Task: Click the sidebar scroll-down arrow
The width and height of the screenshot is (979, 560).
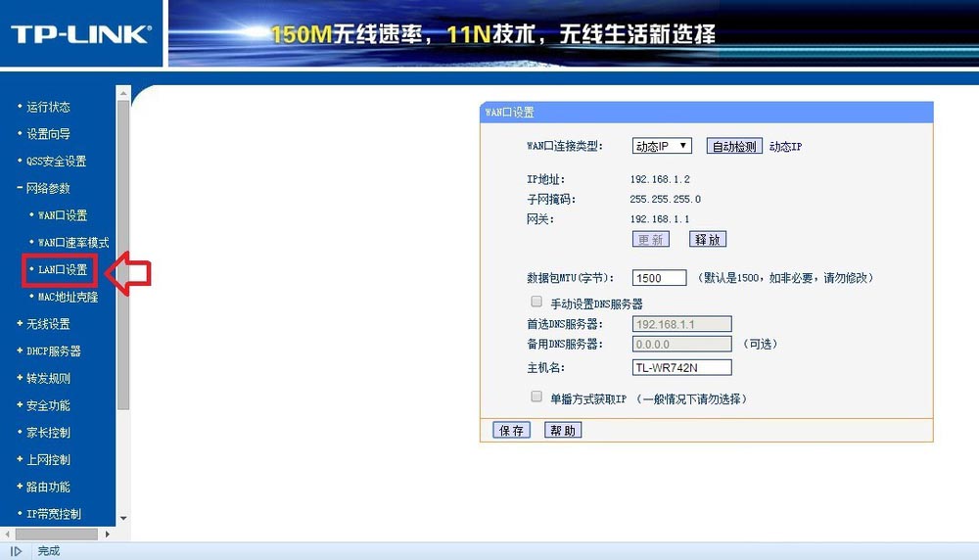Action: coord(123,518)
